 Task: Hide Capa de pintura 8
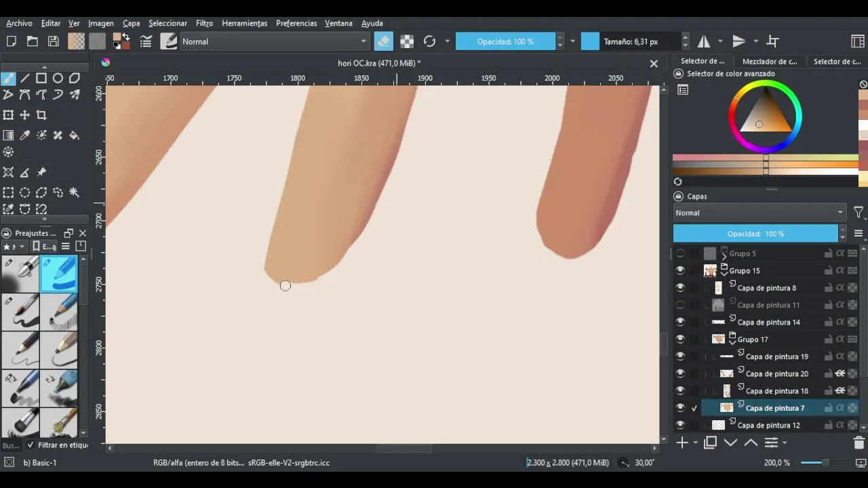tap(680, 288)
